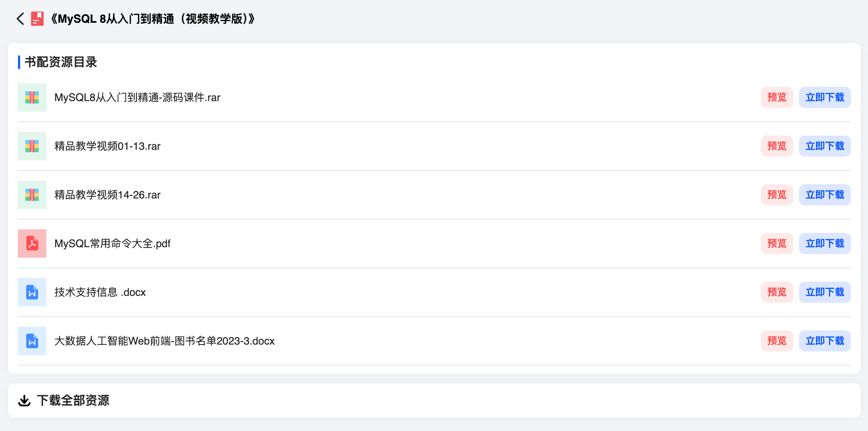
Task: Click the Word icon for 技术支持信息
Action: click(x=32, y=292)
